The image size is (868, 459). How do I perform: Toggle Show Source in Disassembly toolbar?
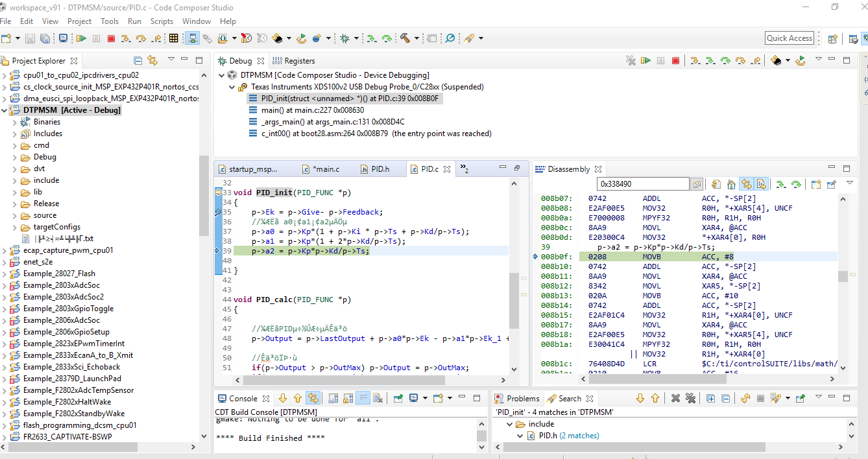(x=761, y=184)
